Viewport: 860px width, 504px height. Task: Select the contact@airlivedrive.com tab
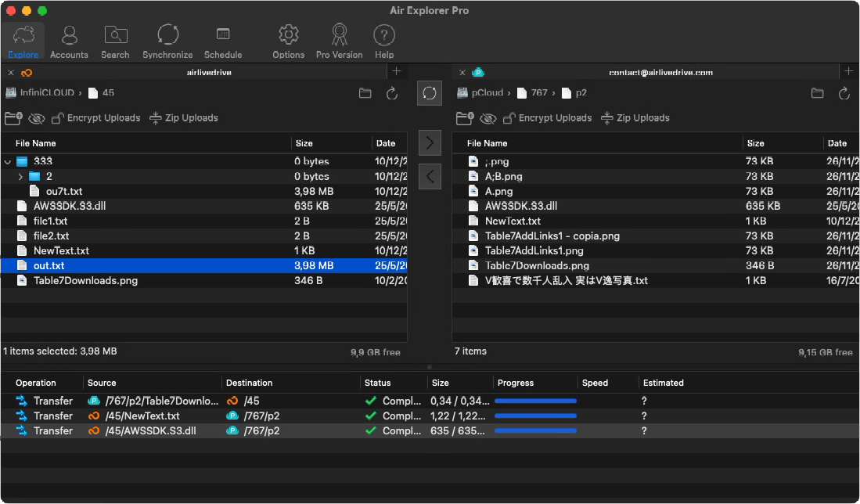(x=660, y=72)
